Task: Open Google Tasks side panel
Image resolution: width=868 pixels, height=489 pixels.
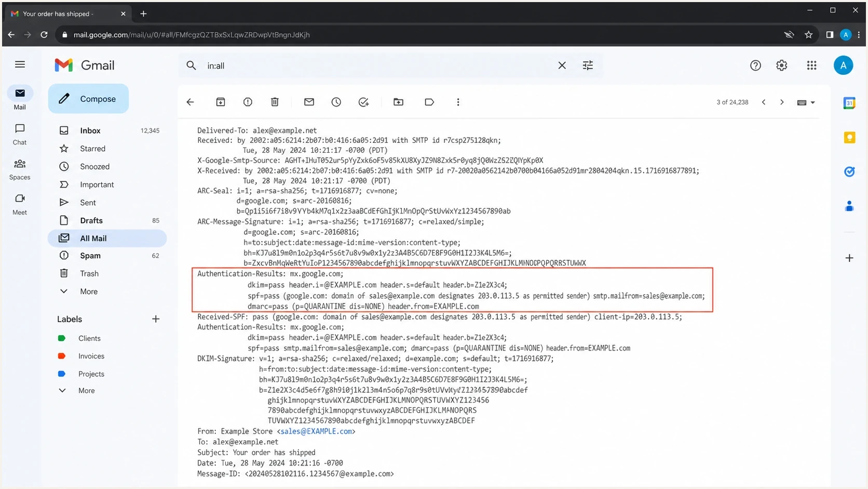Action: (x=849, y=171)
